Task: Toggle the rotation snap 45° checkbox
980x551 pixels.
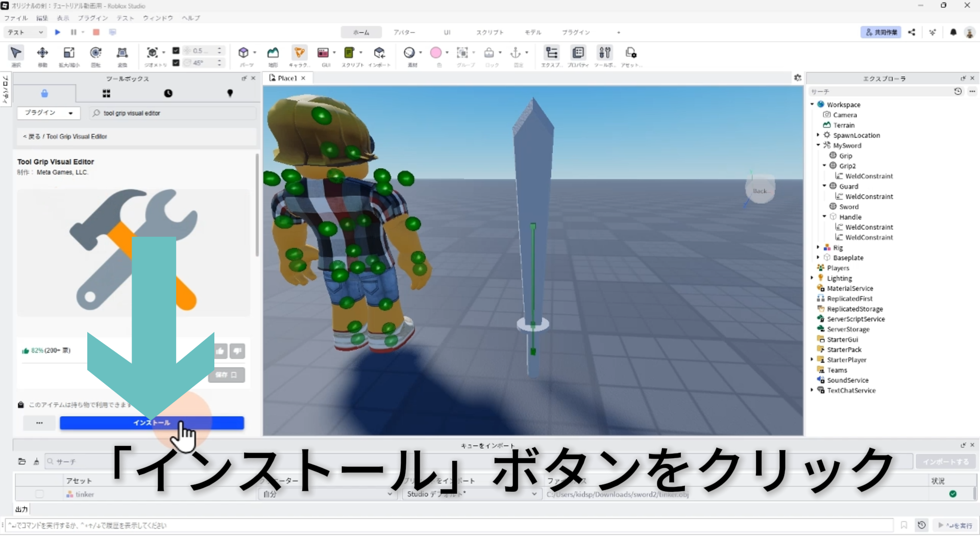Action: coord(176,63)
